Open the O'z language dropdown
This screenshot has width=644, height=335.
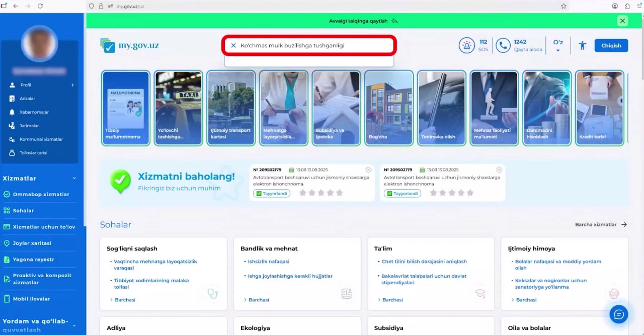click(558, 45)
